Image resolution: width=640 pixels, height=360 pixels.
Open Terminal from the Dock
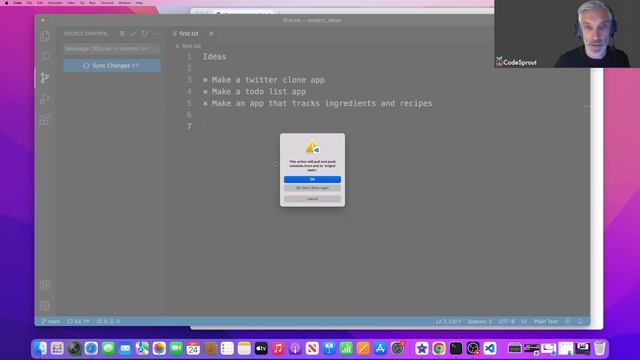click(456, 348)
